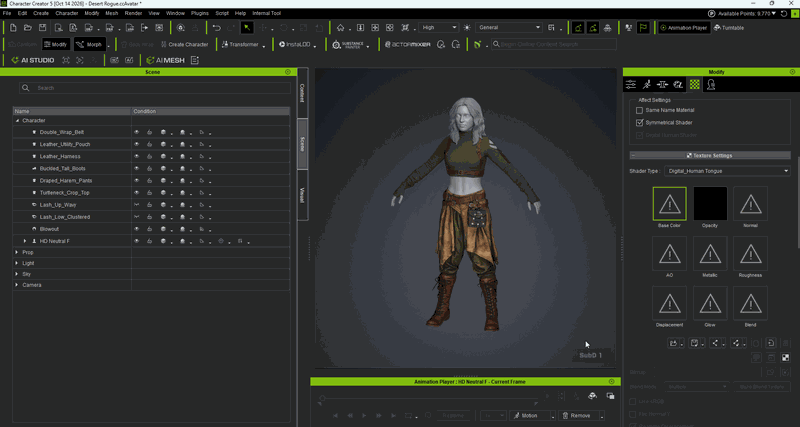This screenshot has width=800, height=427.
Task: Click the AI Mesh logo button
Action: (165, 60)
